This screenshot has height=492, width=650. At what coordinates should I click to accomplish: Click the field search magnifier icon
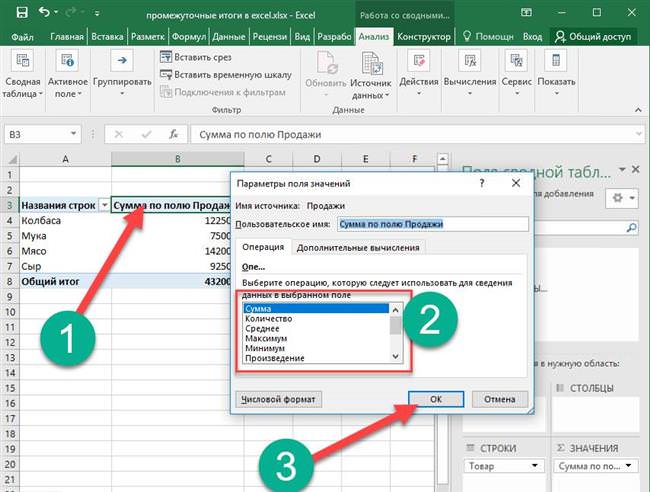coord(631,228)
